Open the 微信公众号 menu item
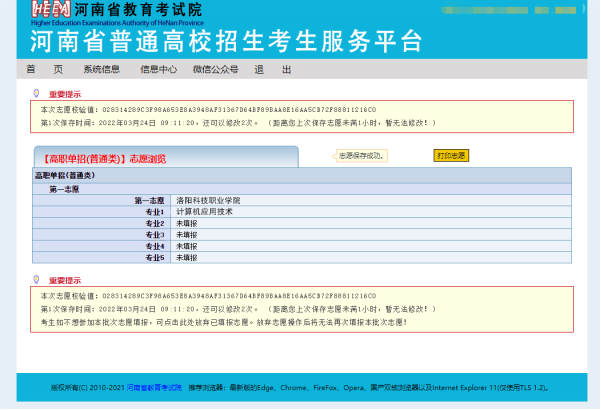This screenshot has height=410, width=601. tap(215, 69)
